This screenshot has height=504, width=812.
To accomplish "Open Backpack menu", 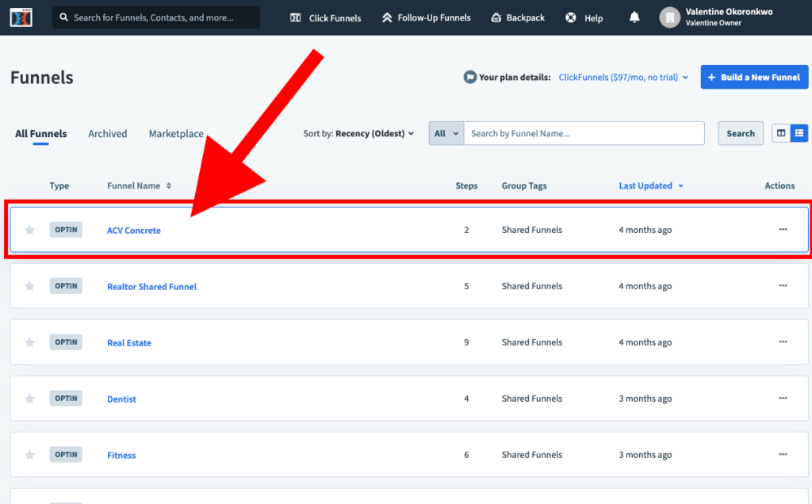I will point(517,17).
